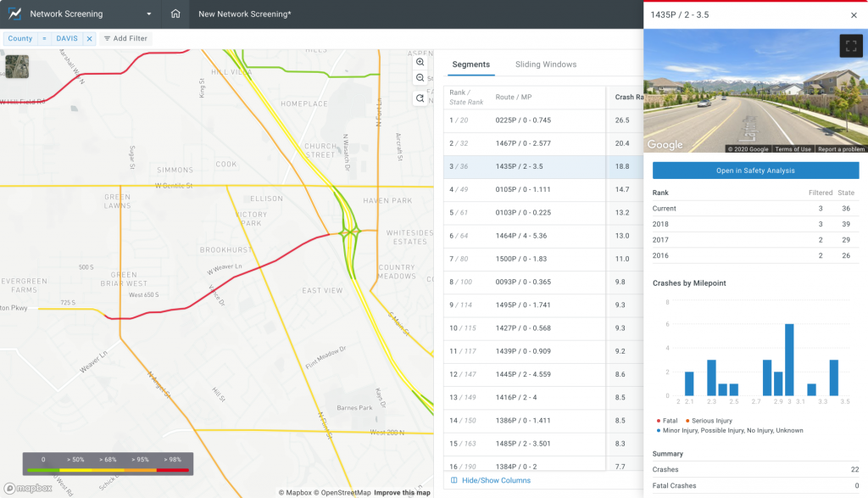Open the Network Screening dropdown

(x=149, y=14)
